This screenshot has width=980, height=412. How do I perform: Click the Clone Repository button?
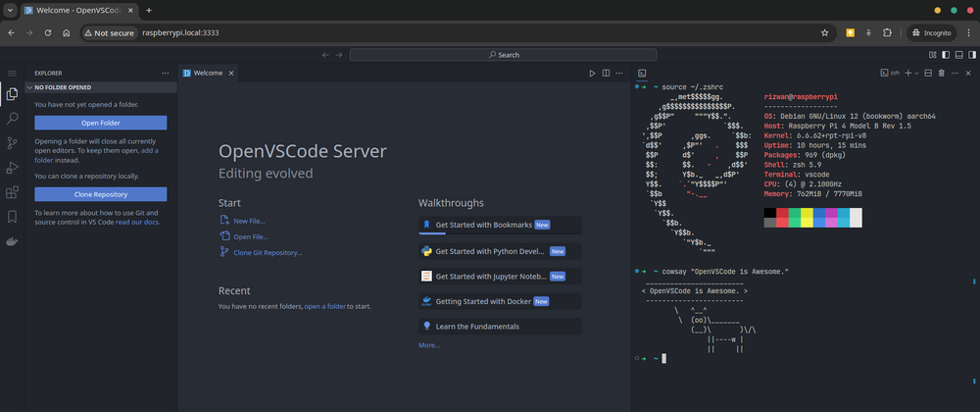coord(100,194)
